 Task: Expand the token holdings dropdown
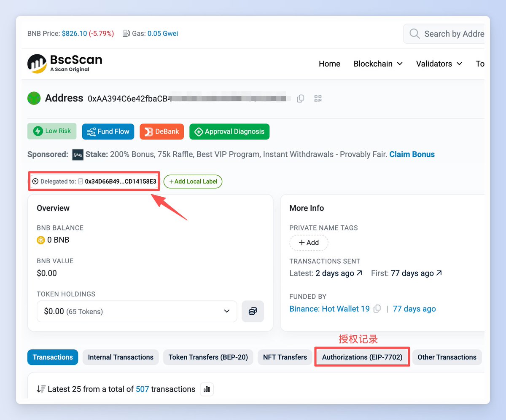tap(137, 311)
